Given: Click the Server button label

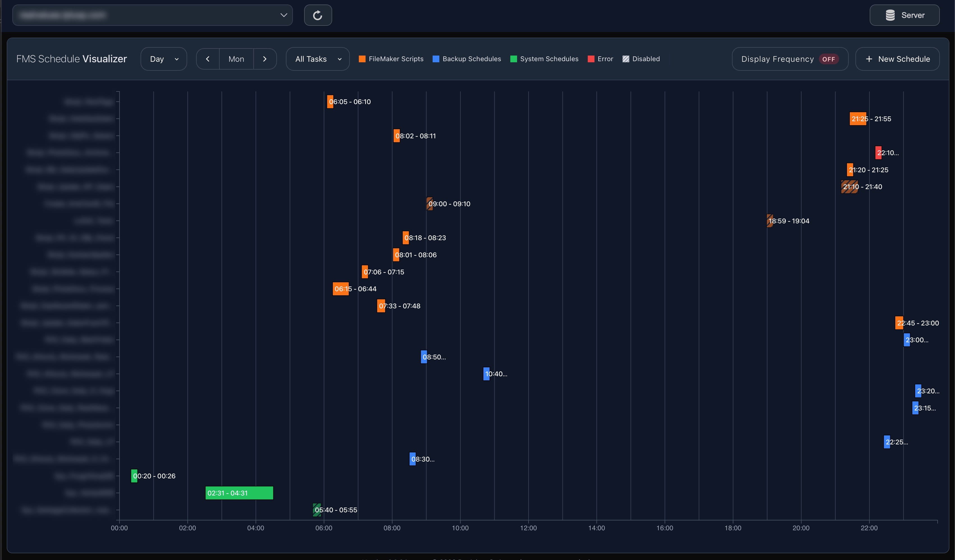Looking at the screenshot, I should pos(913,15).
